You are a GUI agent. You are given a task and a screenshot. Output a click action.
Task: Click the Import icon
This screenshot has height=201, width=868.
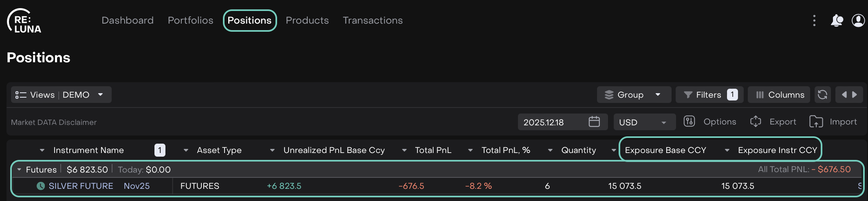[816, 122]
